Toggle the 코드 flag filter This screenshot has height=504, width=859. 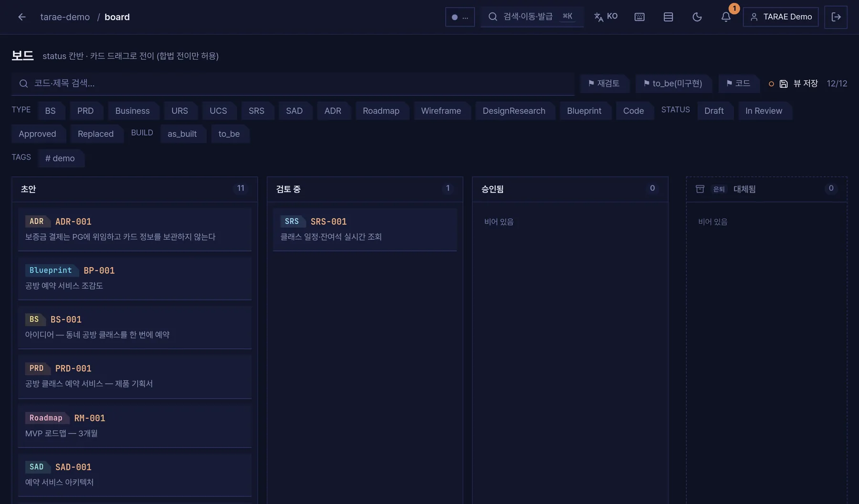[x=738, y=83]
